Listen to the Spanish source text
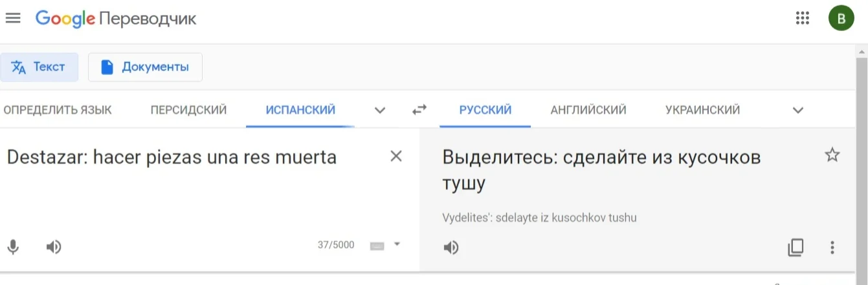 tap(54, 246)
